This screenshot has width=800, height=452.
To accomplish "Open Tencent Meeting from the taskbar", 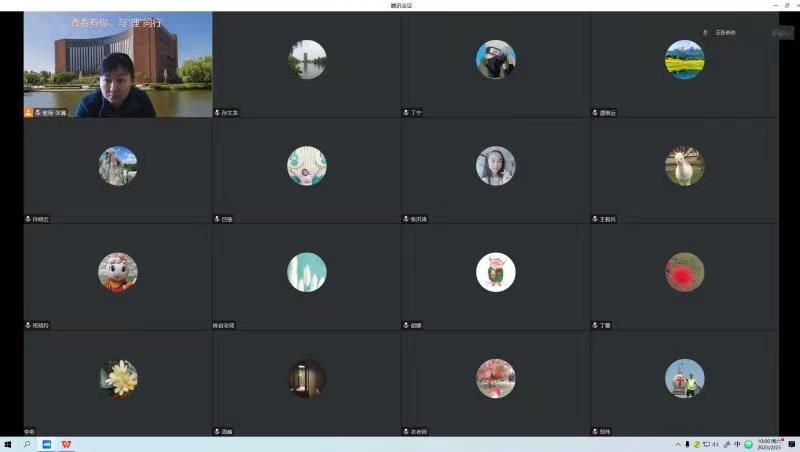I will (46, 444).
